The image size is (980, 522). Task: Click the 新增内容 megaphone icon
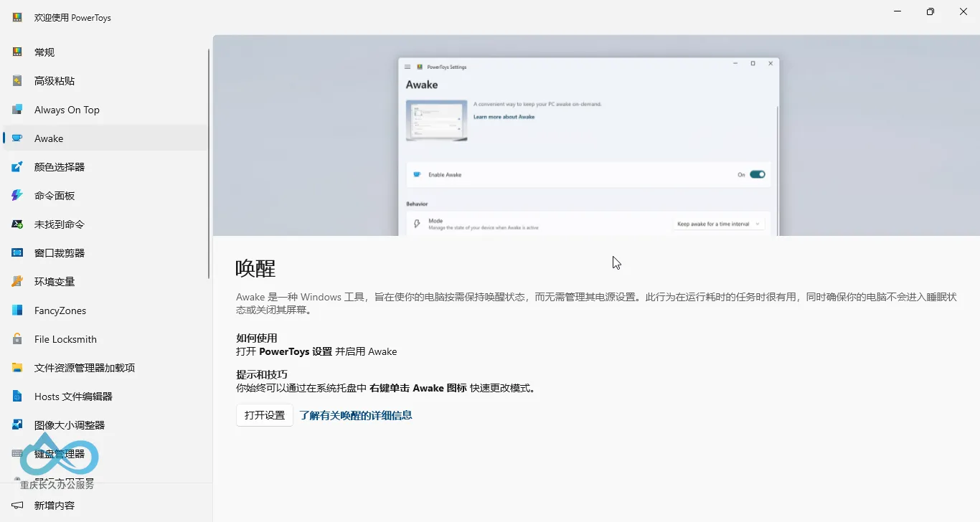[17, 506]
